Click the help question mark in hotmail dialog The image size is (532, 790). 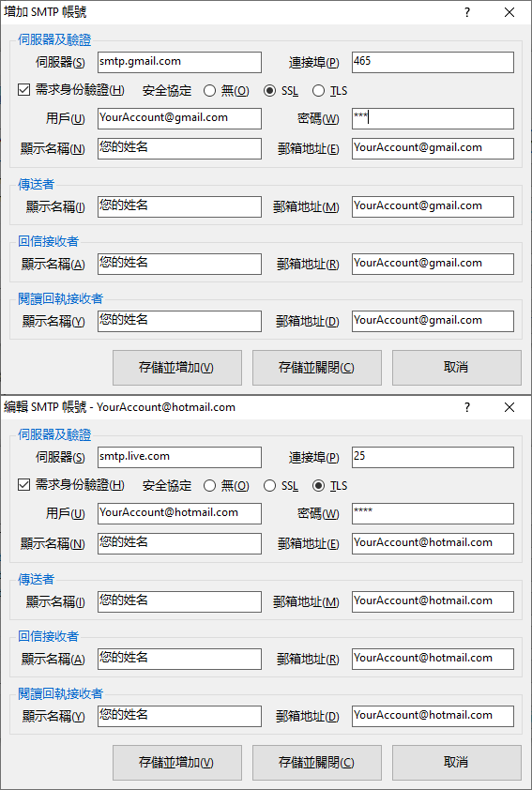pos(467,407)
